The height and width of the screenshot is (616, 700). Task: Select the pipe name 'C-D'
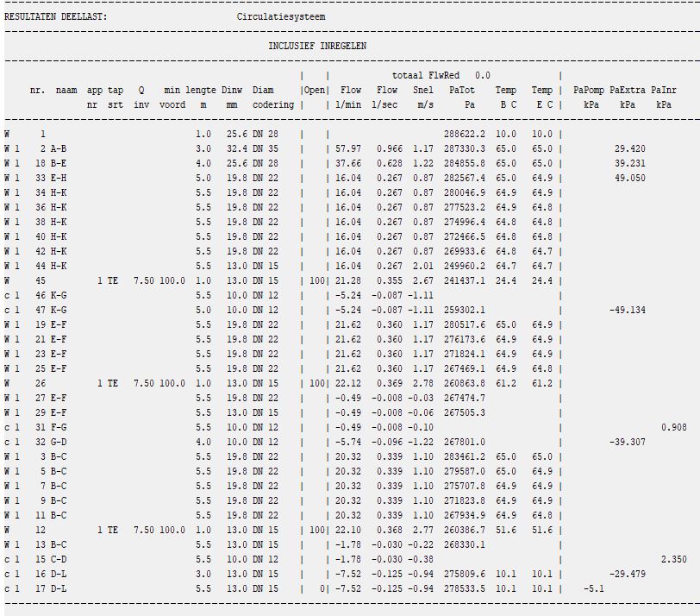[x=59, y=559]
